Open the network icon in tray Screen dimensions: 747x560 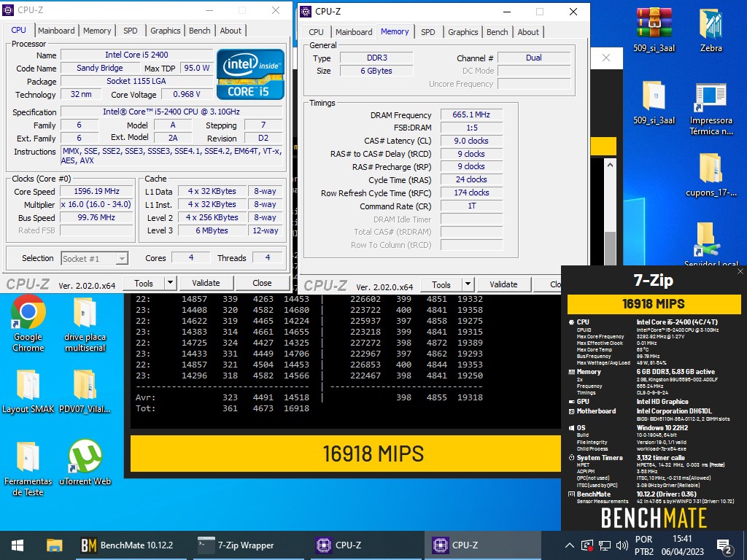605,545
